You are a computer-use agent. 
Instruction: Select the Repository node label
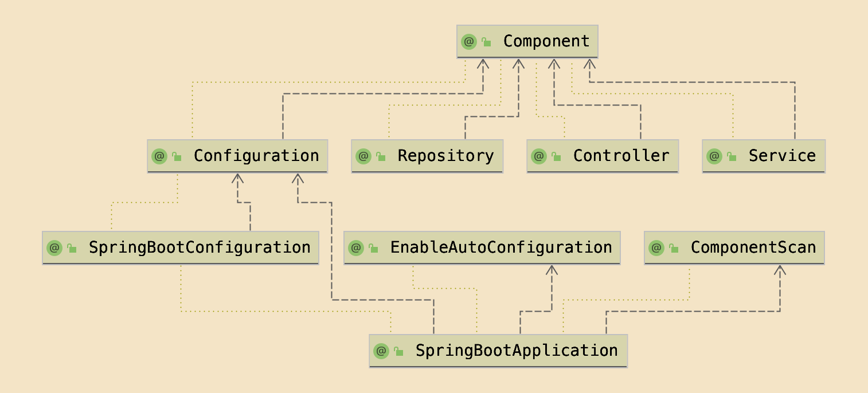[445, 156]
